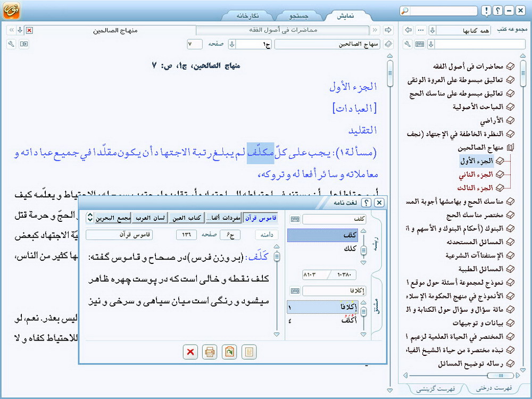Select the منهاج الصالحين document tab
This screenshot has width=532, height=399.
115,30
